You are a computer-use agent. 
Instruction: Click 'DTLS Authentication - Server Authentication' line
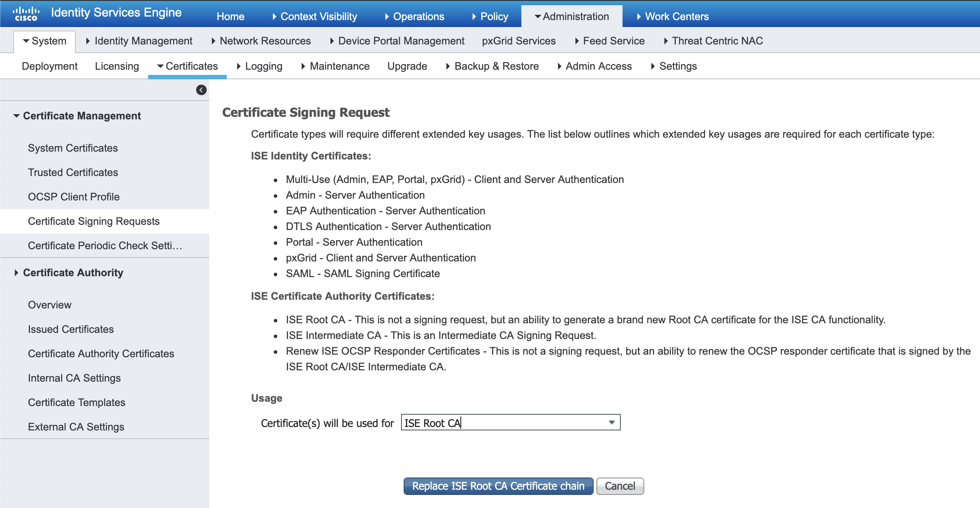(x=388, y=227)
